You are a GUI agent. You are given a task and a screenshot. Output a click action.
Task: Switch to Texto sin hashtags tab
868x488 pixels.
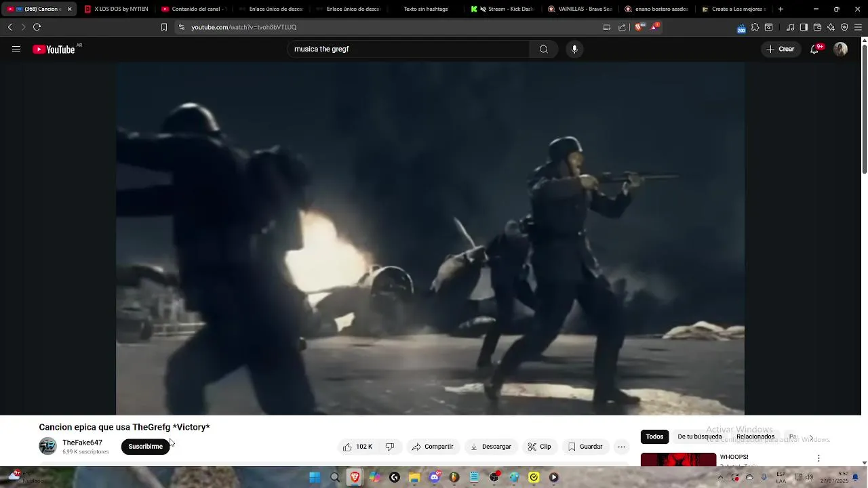[425, 9]
